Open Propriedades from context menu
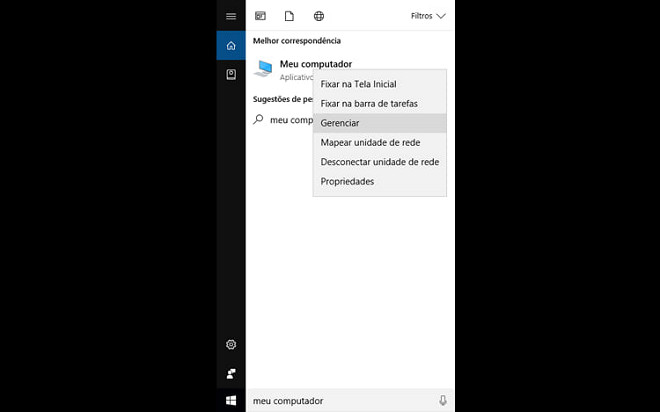Screen dimensions: 660x412 380,181
